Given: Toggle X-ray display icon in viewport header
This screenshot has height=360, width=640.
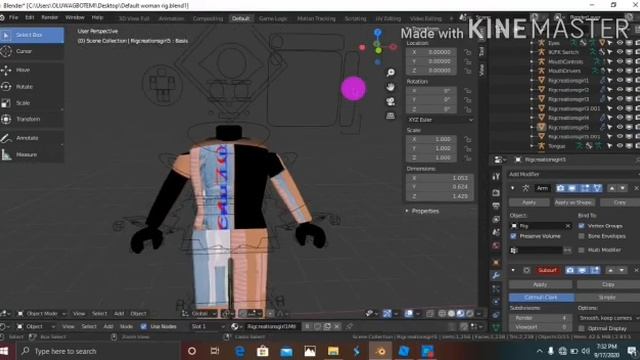Looking at the screenshot, I should click(x=430, y=313).
